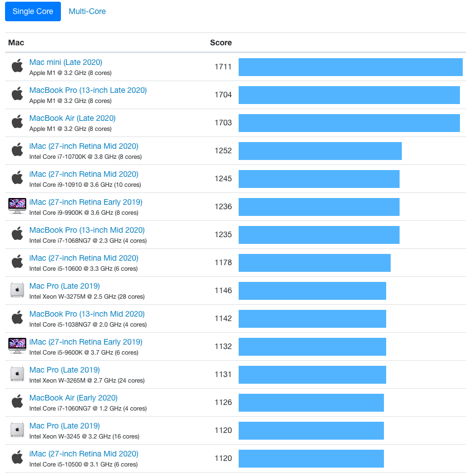The image size is (470, 476).
Task: Click the Apple logo on the last iMac row
Action: [17, 458]
